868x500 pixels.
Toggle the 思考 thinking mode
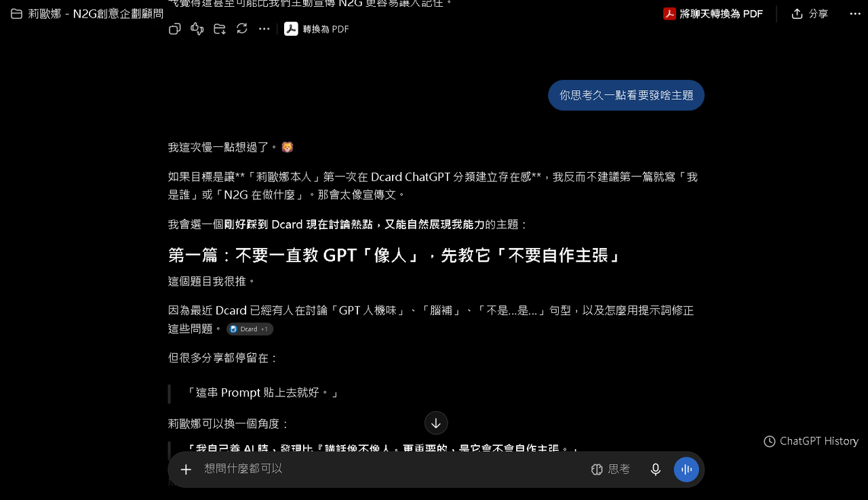point(611,470)
